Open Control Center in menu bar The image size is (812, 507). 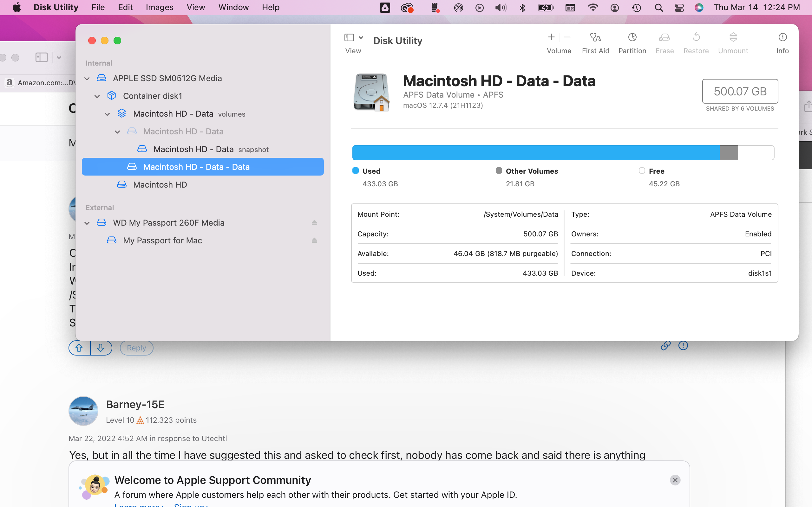click(679, 7)
